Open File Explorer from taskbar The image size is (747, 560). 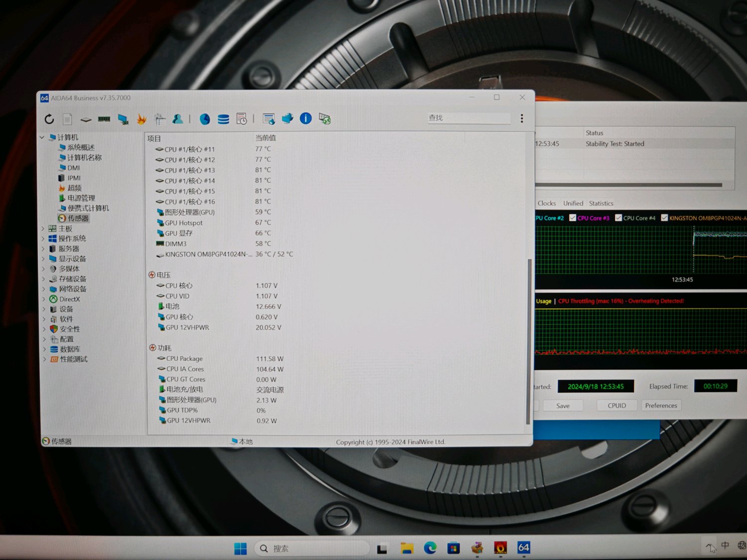tap(407, 548)
